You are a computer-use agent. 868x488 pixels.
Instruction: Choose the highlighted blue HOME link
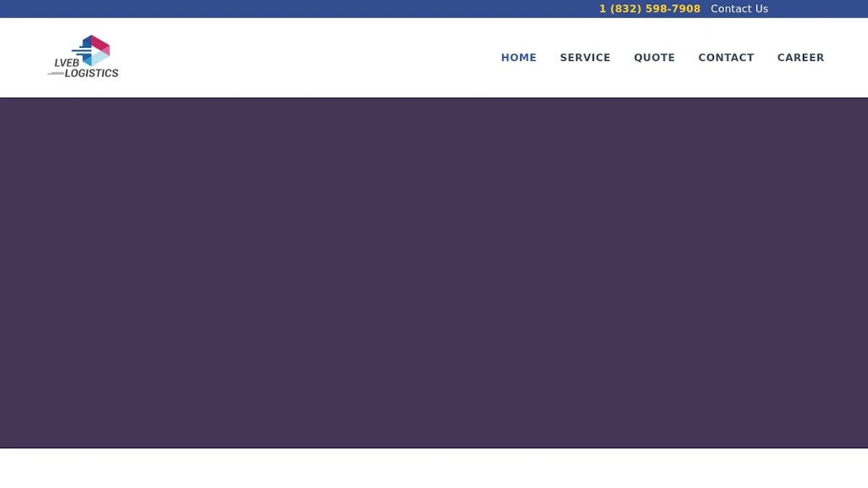click(x=519, y=58)
